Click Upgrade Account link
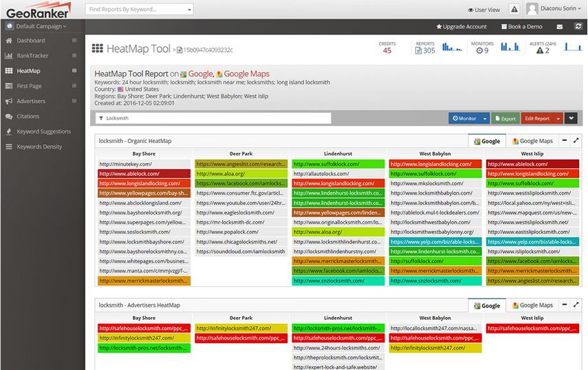588x370 pixels. pos(461,27)
